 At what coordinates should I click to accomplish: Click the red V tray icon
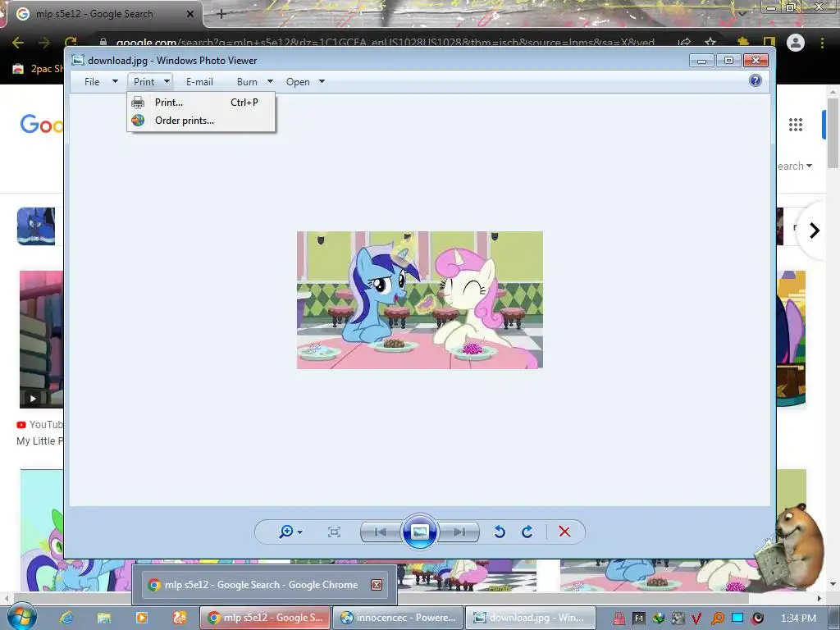[x=696, y=619]
